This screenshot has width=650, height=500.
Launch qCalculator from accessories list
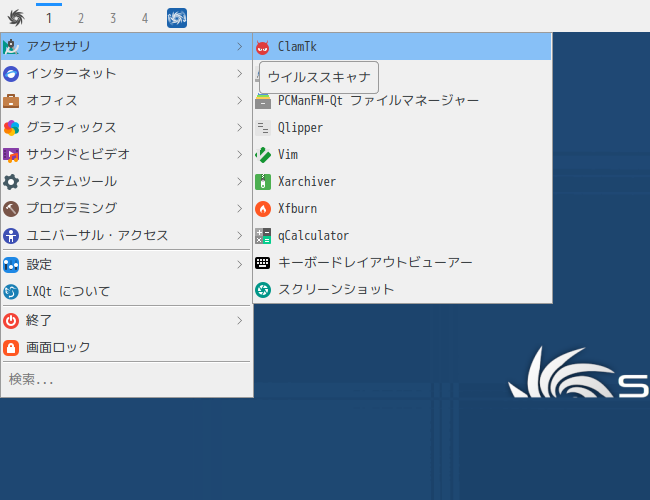tap(402, 235)
